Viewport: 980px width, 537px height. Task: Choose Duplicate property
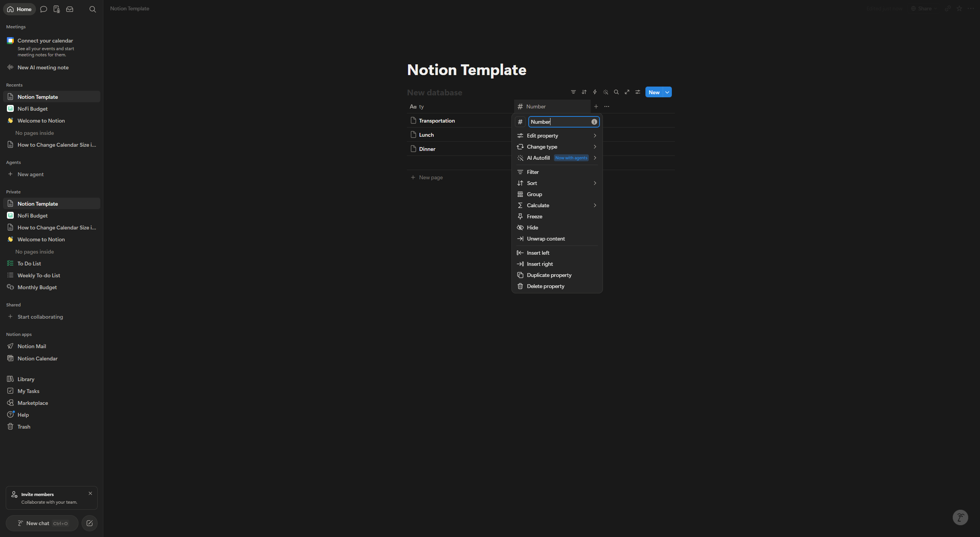coord(557,275)
